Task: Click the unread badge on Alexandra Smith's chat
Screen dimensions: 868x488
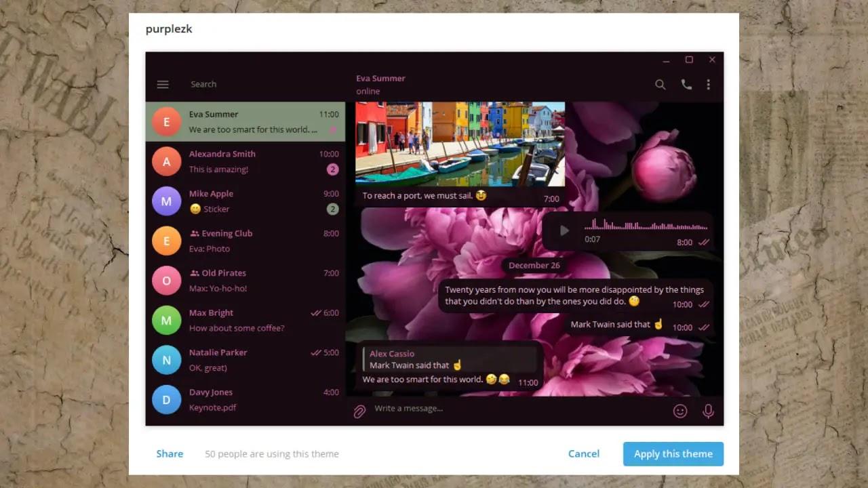Action: coord(332,169)
